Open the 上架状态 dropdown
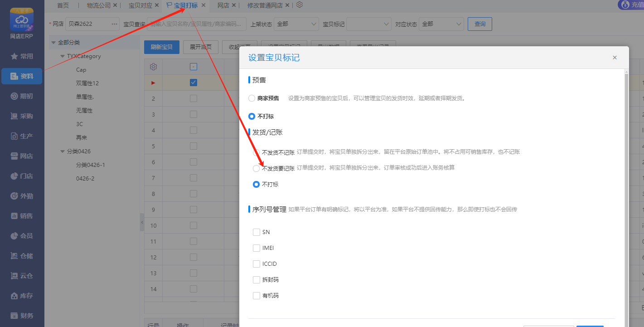This screenshot has width=644, height=327. click(297, 24)
